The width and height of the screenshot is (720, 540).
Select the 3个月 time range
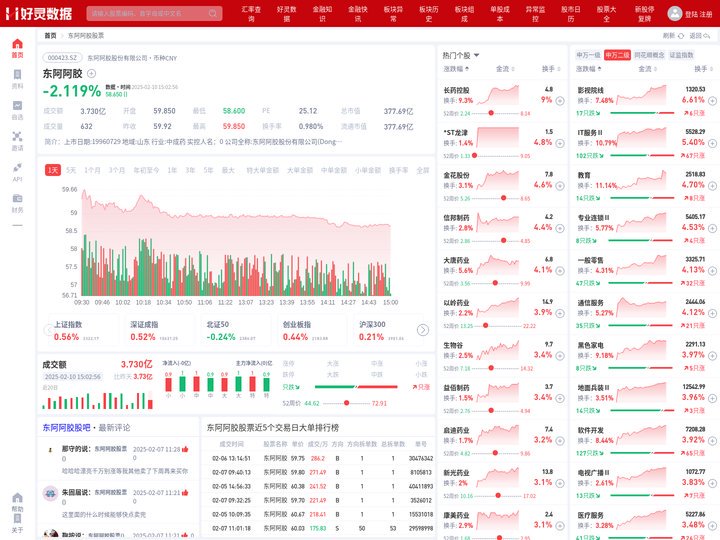[117, 170]
